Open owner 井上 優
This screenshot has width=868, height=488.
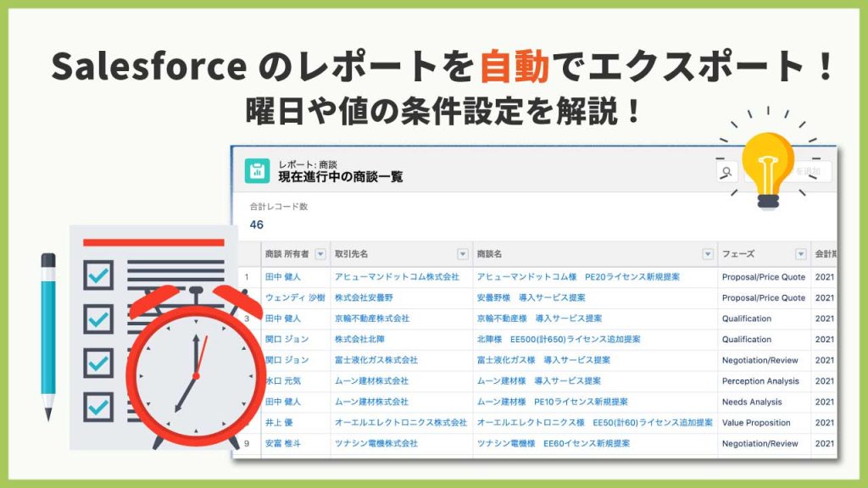[279, 423]
